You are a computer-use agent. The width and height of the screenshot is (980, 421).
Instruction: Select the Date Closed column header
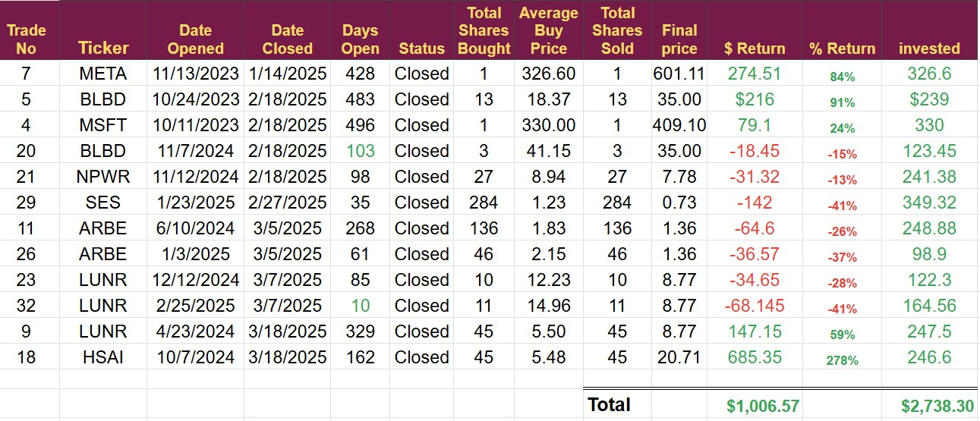pyautogui.click(x=287, y=39)
